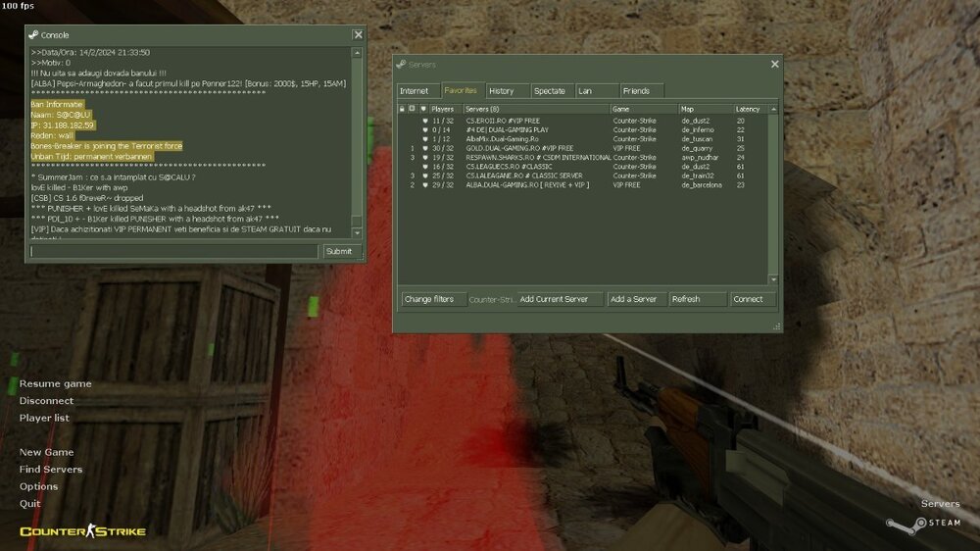Sort servers by Map column header
Screen dimensions: 980x551
click(705, 109)
